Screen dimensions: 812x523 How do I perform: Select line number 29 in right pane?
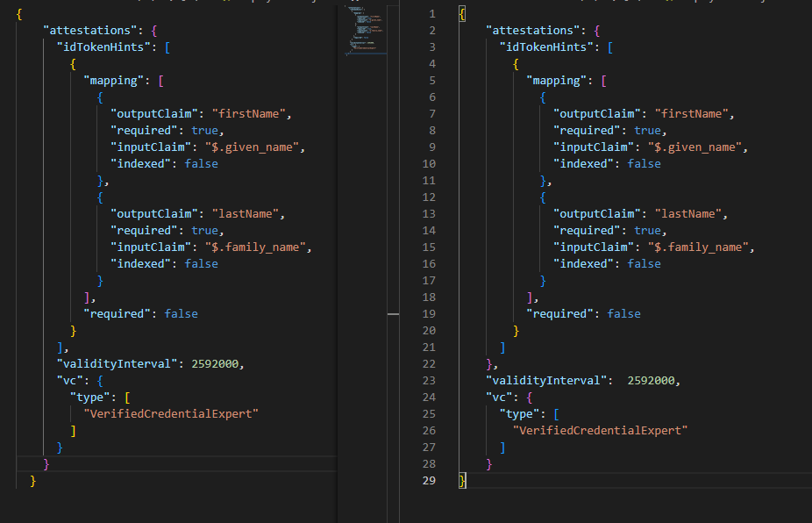click(x=429, y=480)
